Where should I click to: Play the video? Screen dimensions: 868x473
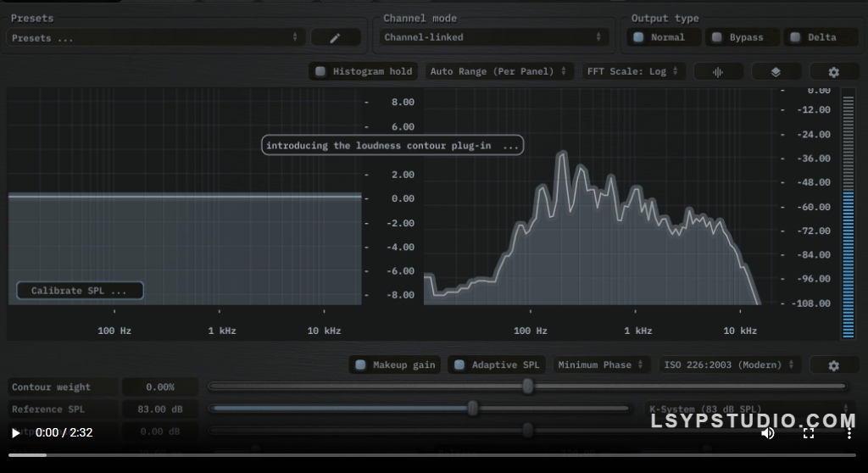15,432
